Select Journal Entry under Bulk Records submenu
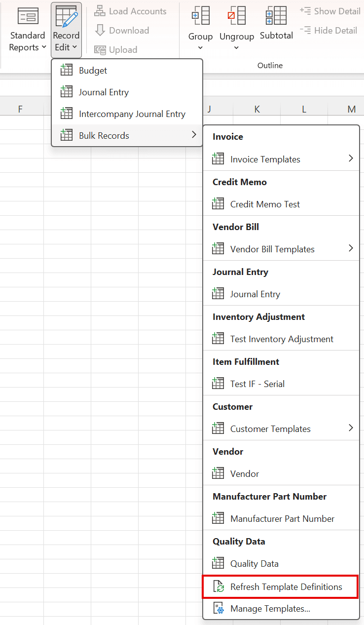This screenshot has width=364, height=625. pos(281,294)
